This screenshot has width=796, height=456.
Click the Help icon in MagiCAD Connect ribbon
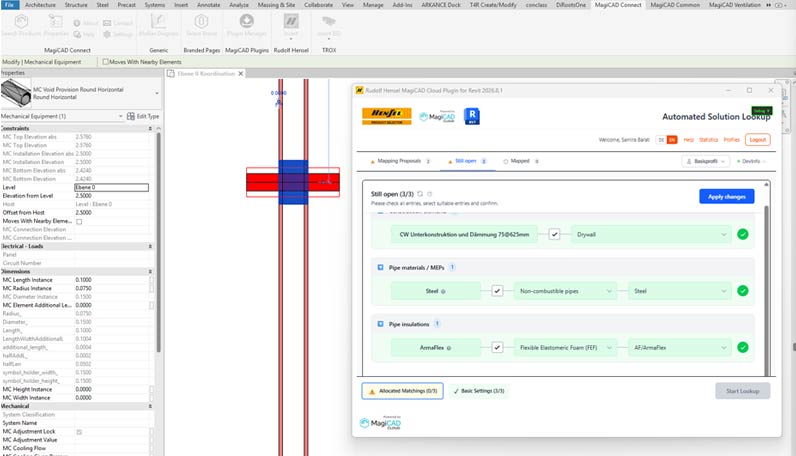77,35
